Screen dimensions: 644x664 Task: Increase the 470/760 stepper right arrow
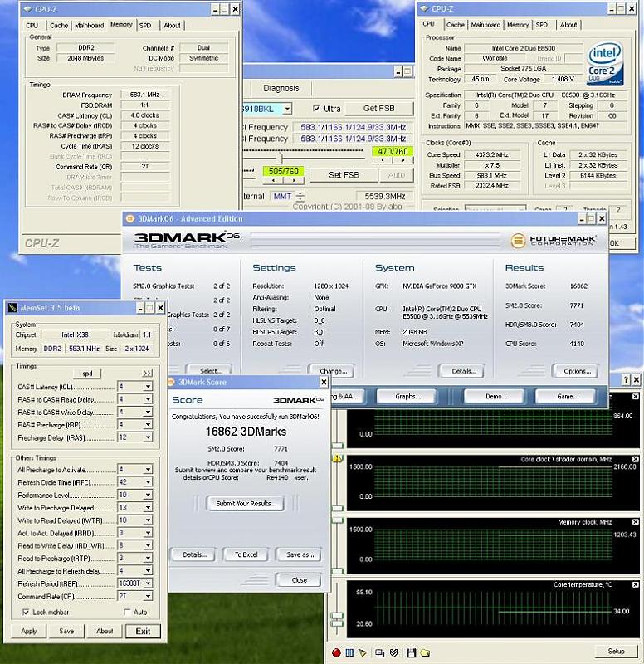coord(403,160)
